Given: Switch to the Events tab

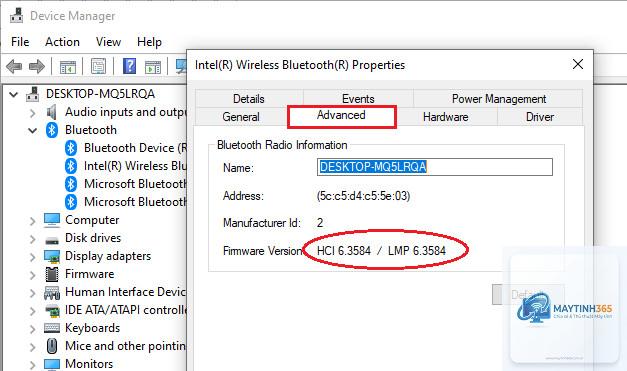Looking at the screenshot, I should (x=358, y=99).
